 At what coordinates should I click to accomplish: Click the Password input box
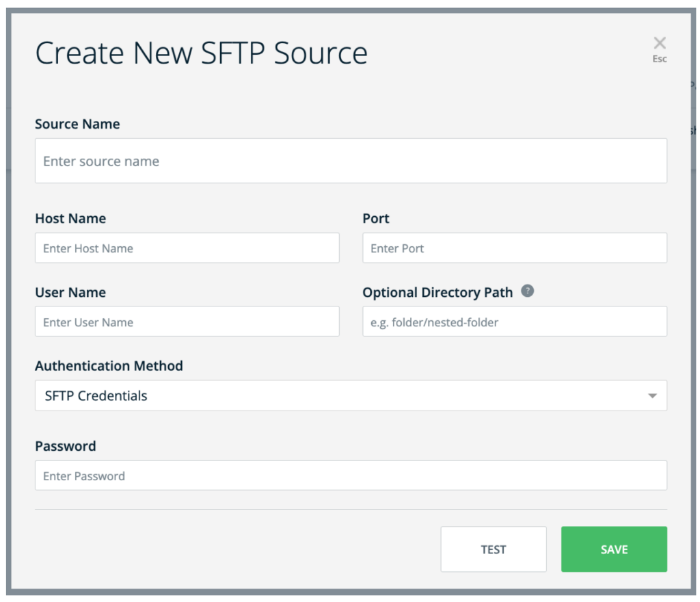[x=351, y=475]
